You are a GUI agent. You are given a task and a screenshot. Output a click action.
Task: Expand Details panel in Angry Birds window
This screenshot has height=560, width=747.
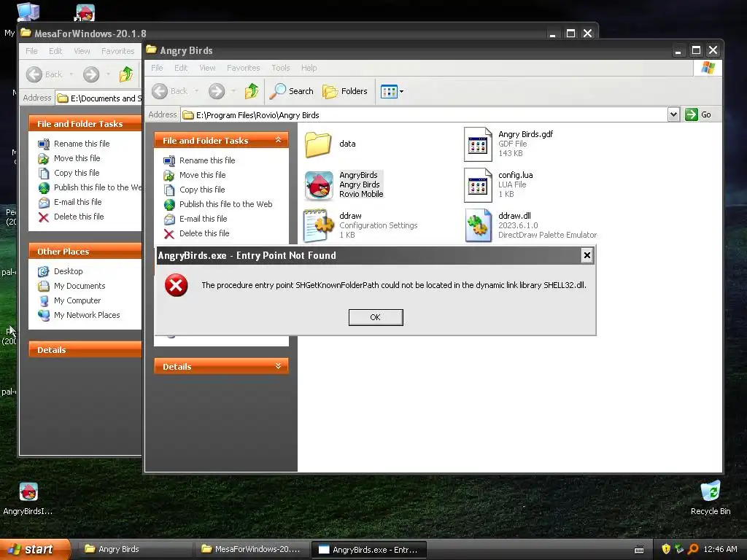[278, 366]
